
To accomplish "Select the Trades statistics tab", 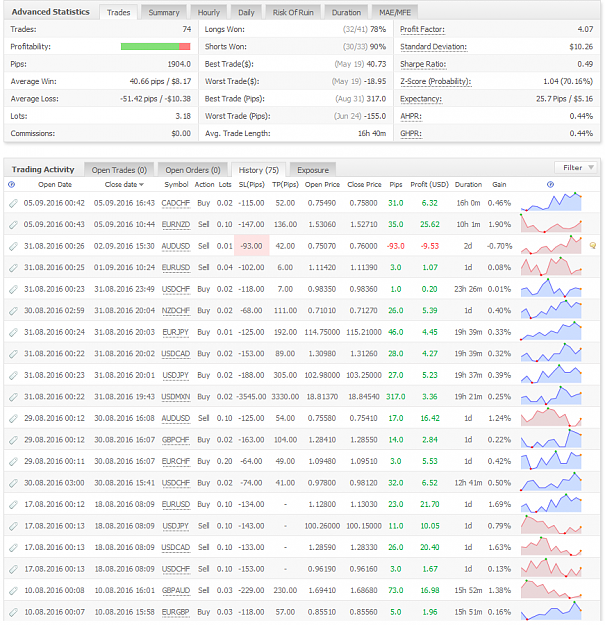I will coord(118,12).
